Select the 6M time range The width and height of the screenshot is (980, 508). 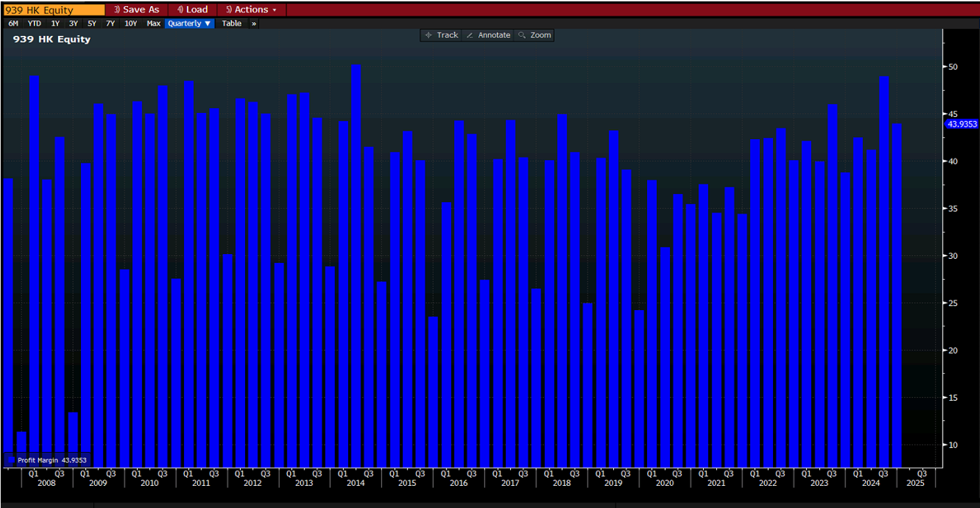pyautogui.click(x=14, y=24)
